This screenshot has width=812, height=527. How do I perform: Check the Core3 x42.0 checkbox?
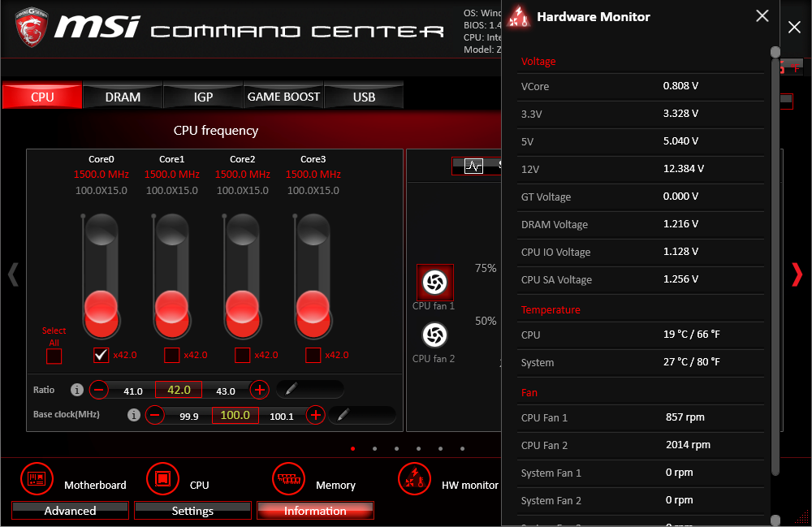tap(313, 355)
